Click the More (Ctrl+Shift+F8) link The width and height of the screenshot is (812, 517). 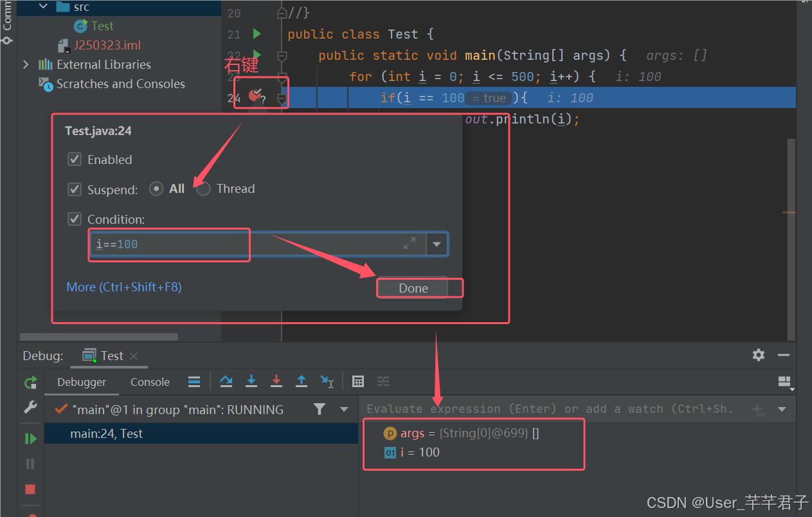(x=123, y=286)
